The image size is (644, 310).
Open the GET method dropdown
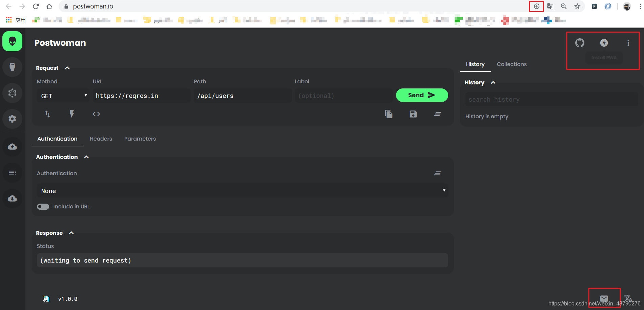click(x=63, y=96)
